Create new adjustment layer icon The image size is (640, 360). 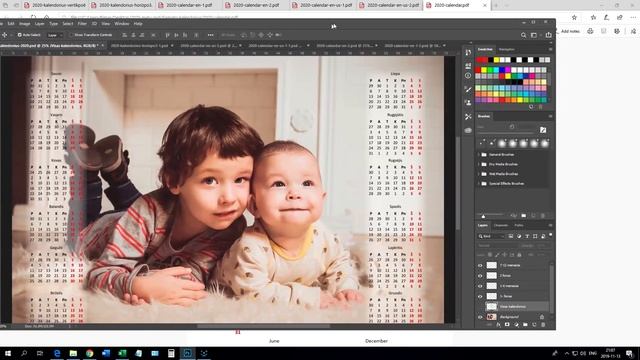pos(516,325)
